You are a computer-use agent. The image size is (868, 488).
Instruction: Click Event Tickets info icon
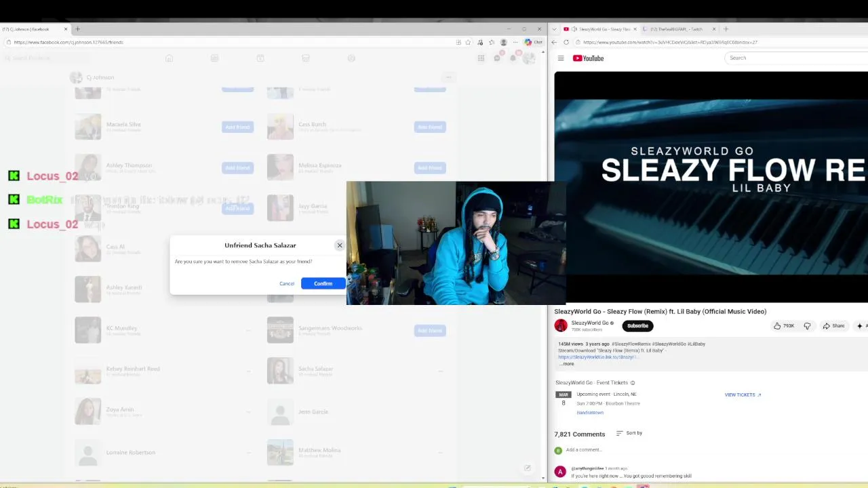(633, 383)
